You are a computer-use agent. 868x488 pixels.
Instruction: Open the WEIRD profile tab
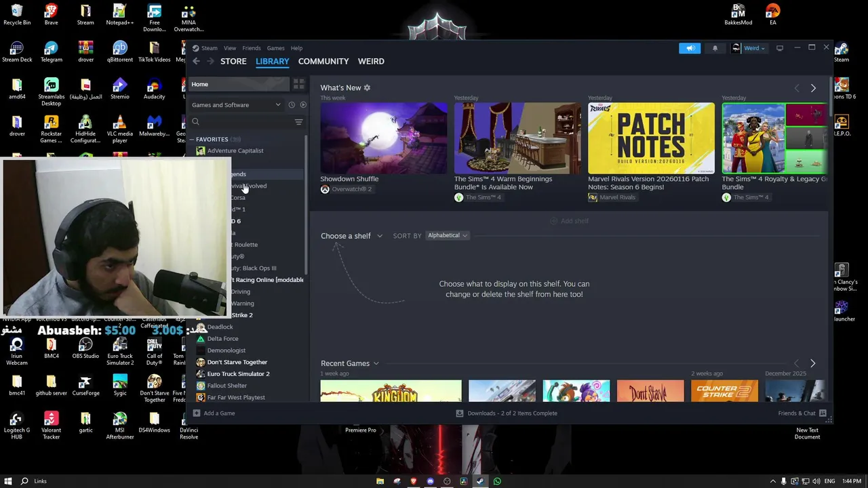click(x=371, y=61)
